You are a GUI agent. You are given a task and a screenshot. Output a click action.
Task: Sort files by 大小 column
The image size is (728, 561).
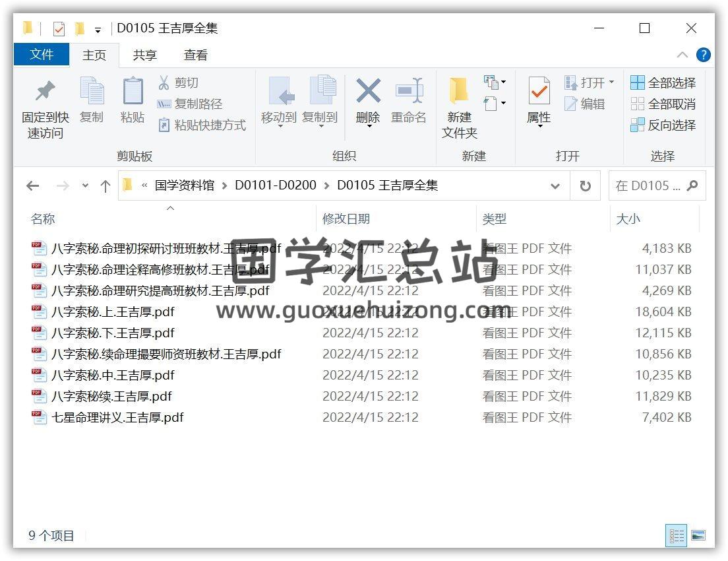pos(654,218)
